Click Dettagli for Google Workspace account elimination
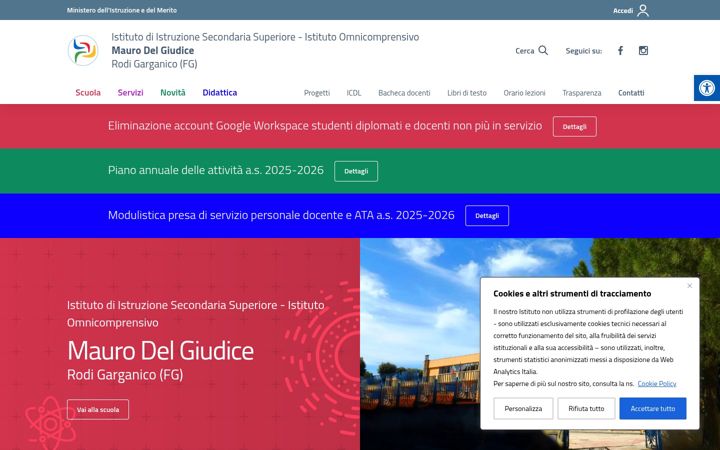The width and height of the screenshot is (720, 450). (x=574, y=127)
